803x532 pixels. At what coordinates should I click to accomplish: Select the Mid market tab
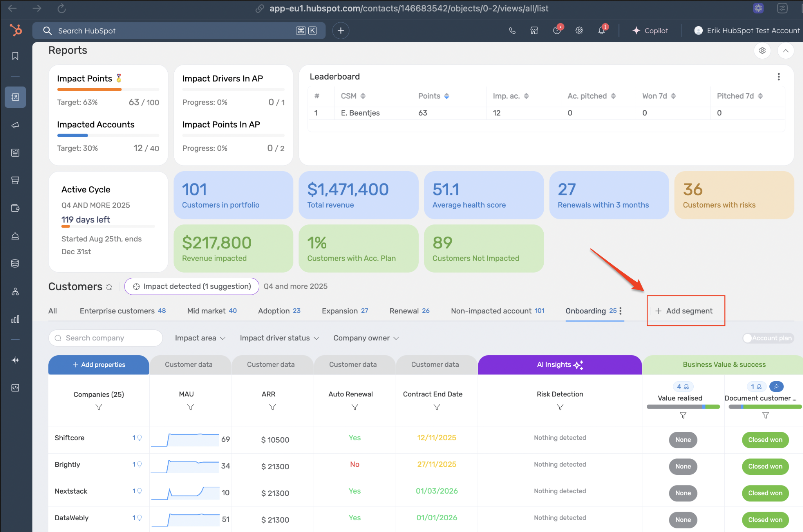click(x=212, y=311)
